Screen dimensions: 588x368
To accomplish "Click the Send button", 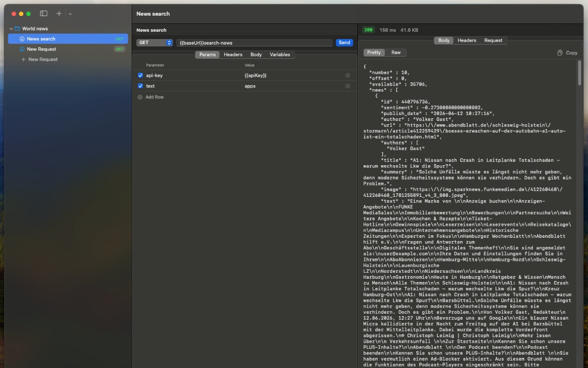I will coord(345,43).
